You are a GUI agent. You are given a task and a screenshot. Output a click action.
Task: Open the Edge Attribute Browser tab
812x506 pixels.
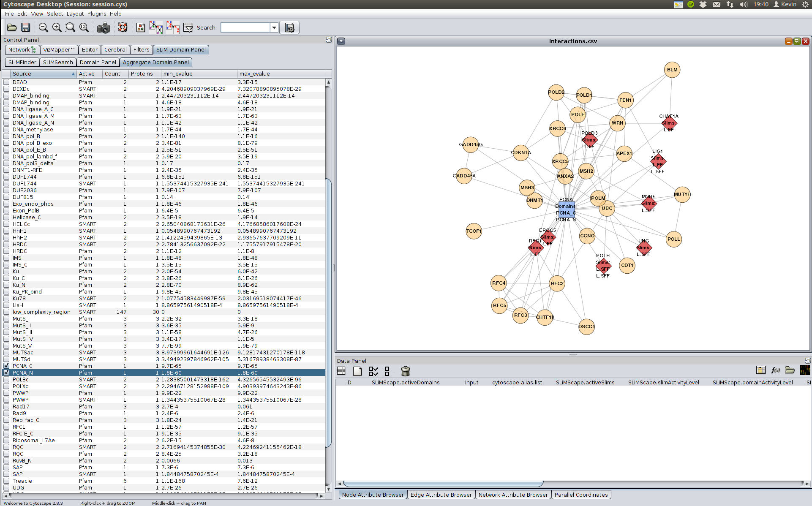coord(441,495)
